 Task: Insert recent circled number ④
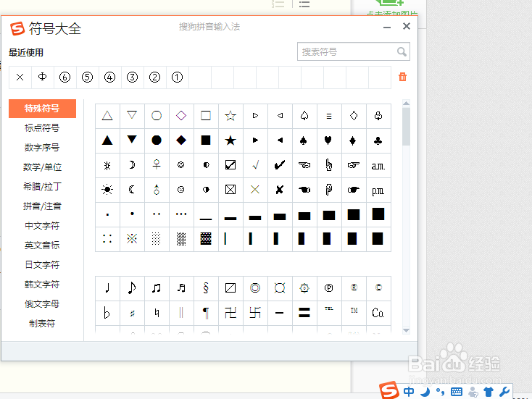109,77
